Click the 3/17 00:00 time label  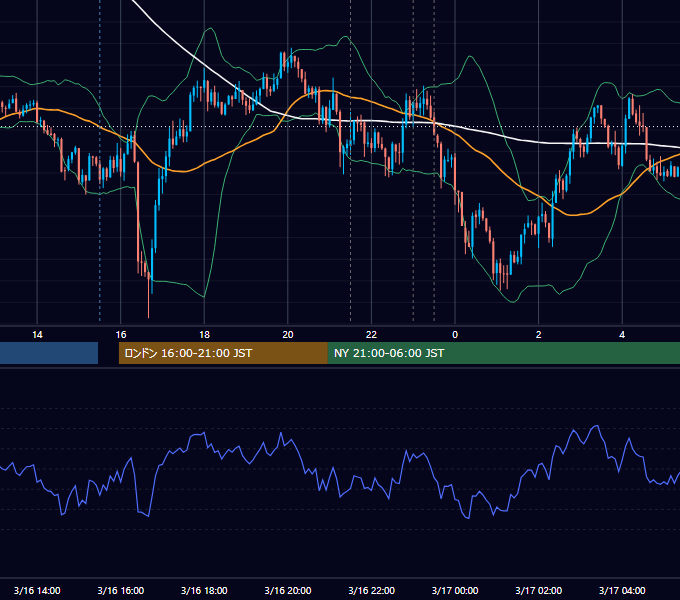[x=455, y=590]
